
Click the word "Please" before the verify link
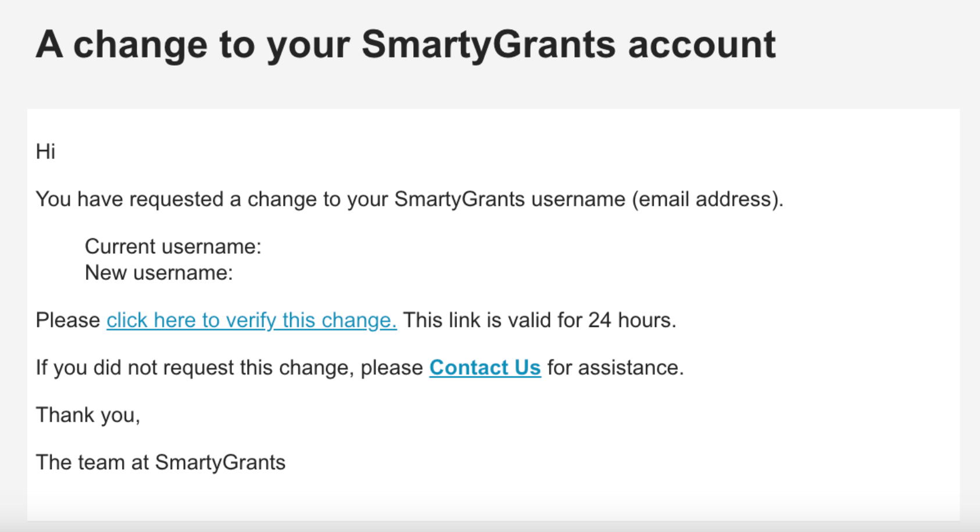pyautogui.click(x=68, y=320)
